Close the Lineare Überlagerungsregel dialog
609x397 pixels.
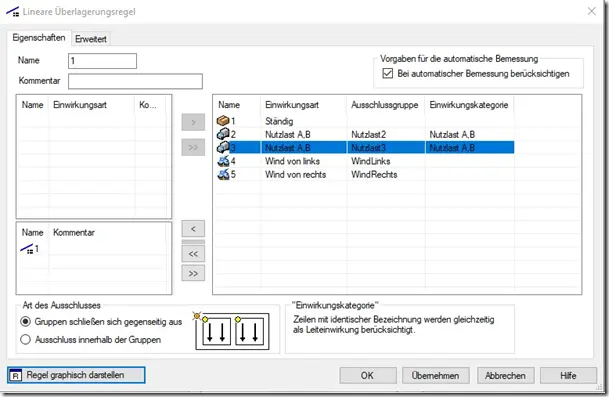pos(592,11)
